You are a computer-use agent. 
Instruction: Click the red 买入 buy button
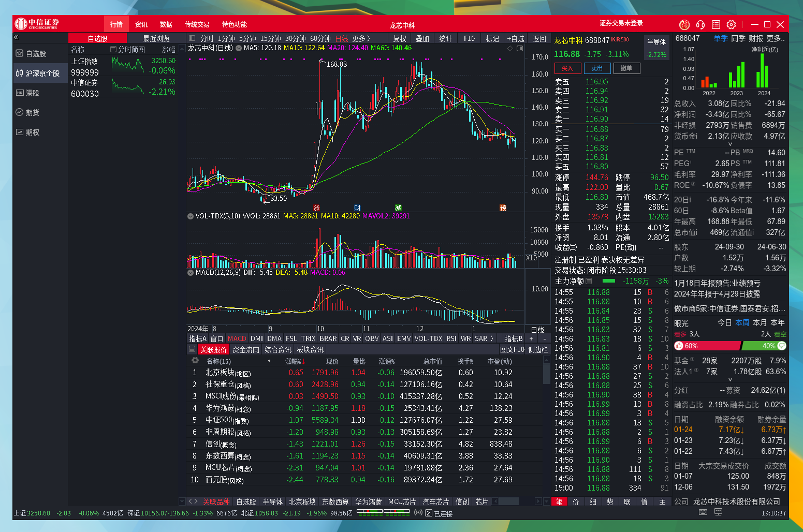pyautogui.click(x=568, y=68)
